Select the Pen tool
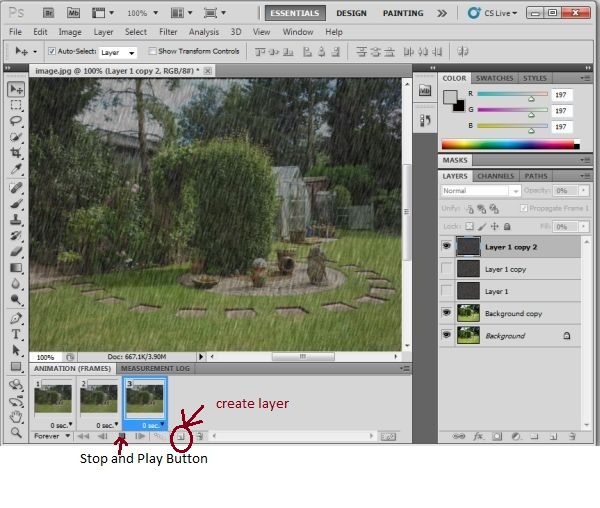The width and height of the screenshot is (600, 508). click(16, 318)
